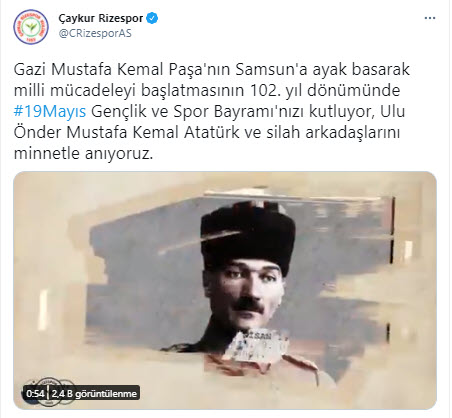Click the 0:54 video duration label

coord(35,394)
